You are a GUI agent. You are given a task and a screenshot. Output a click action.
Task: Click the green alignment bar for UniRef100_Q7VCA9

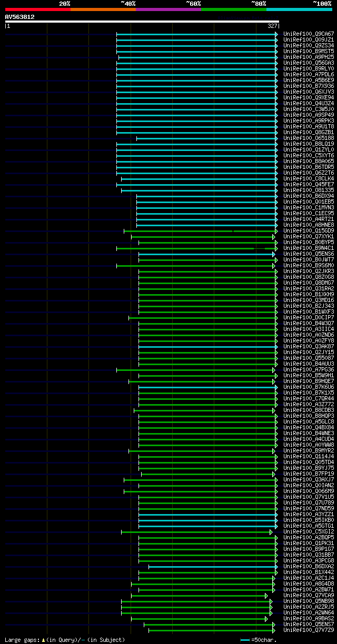(x=200, y=596)
